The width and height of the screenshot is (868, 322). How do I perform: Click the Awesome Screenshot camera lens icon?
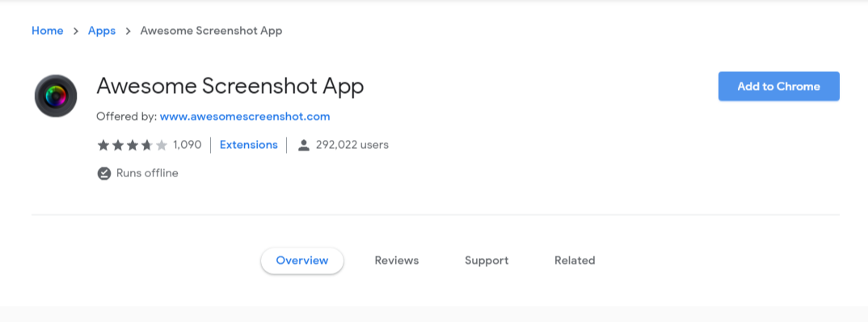[x=55, y=96]
